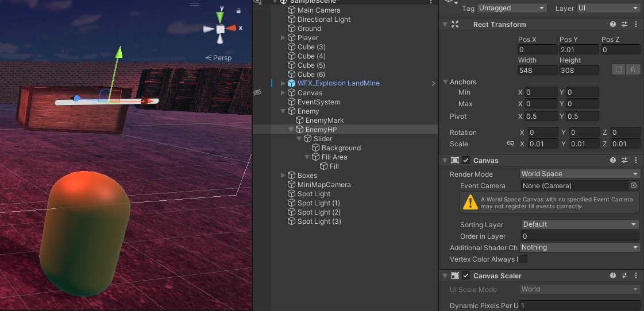Open Canvas component three-dot menu

pos(636,161)
